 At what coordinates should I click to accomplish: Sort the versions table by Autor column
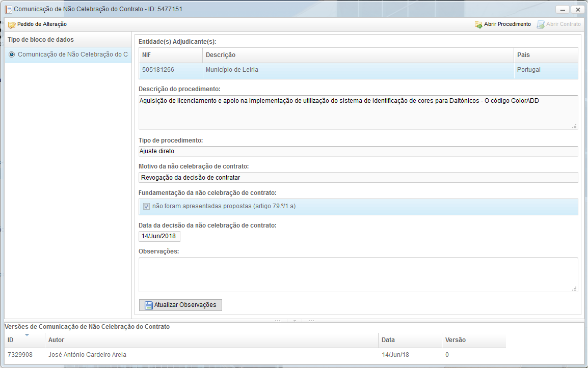point(56,340)
